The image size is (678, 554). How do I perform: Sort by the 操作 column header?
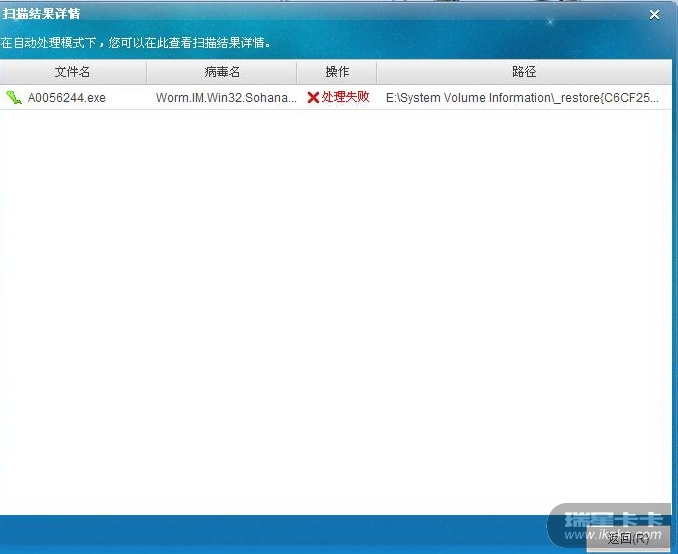pos(337,72)
